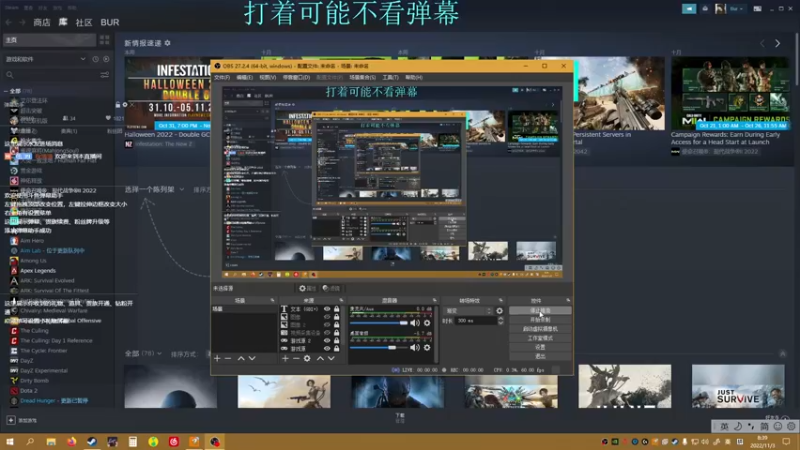Viewport: 800px width, 450px height.
Task: Toggle eye icon for 图像 2 source
Action: point(327,324)
